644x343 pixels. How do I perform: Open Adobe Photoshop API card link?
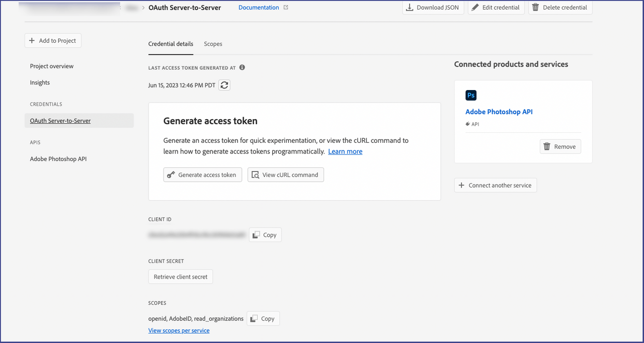tap(499, 112)
